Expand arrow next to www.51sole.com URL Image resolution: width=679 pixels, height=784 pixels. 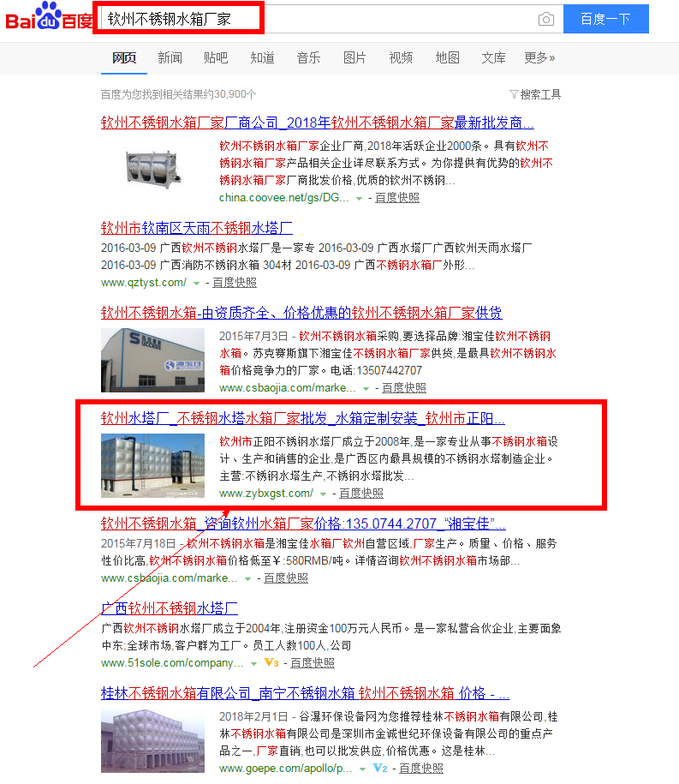tap(253, 664)
